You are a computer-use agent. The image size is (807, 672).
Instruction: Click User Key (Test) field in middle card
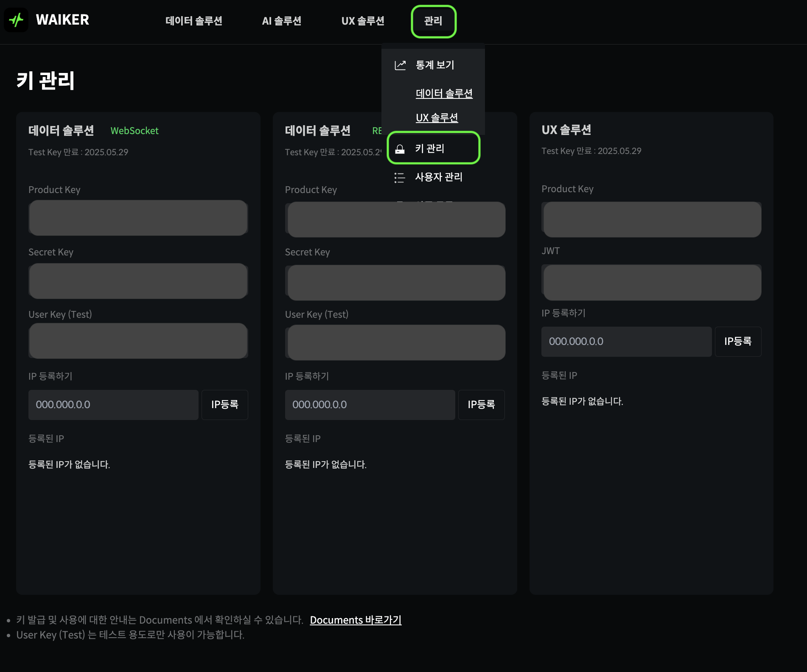[395, 343]
